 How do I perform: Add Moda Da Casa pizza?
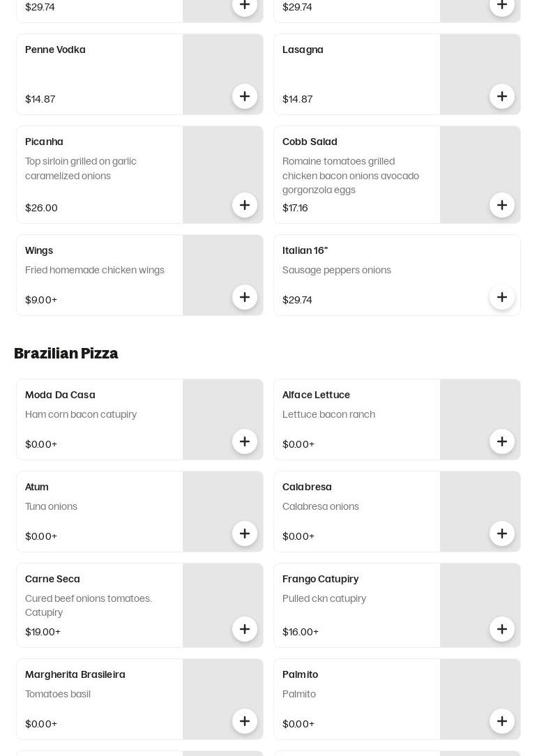pyautogui.click(x=245, y=442)
